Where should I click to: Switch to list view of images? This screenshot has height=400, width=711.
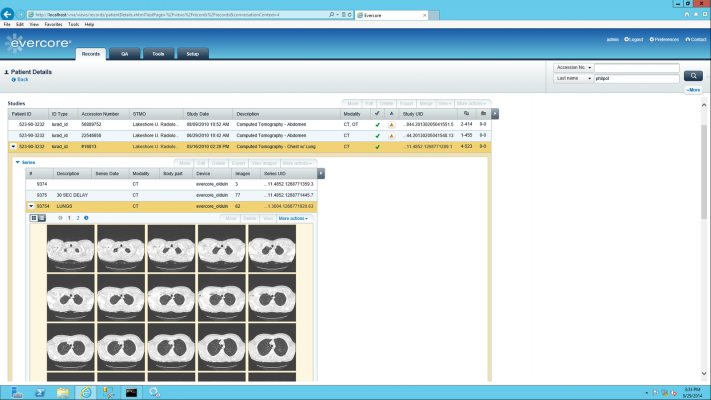[x=41, y=217]
